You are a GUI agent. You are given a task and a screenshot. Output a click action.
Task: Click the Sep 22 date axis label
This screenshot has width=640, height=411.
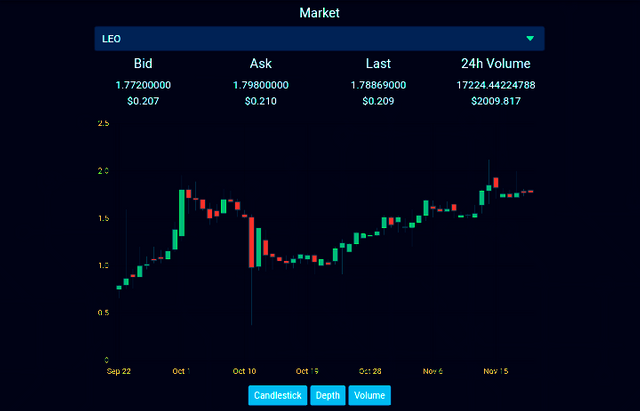[x=119, y=371]
